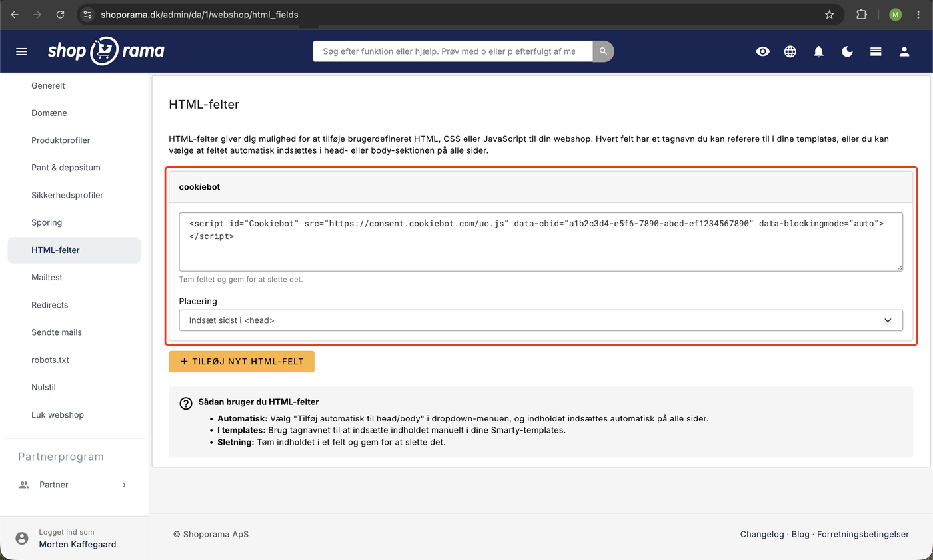Viewport: 933px width, 560px height.
Task: Click the search magnifier button
Action: [x=603, y=51]
